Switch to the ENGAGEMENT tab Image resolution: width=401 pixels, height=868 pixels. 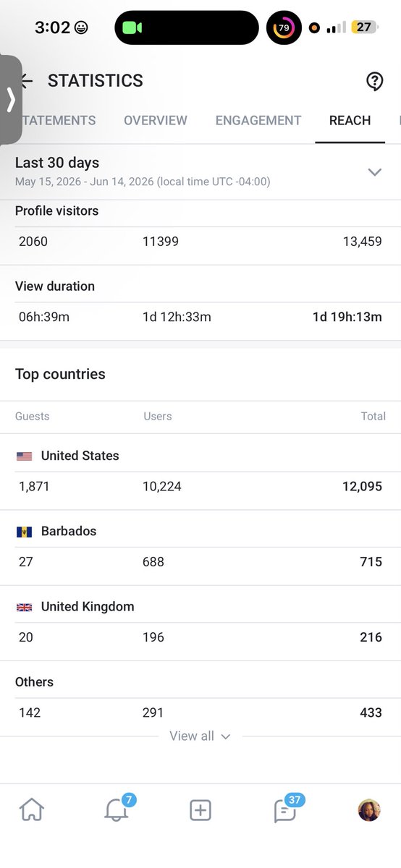pos(258,121)
